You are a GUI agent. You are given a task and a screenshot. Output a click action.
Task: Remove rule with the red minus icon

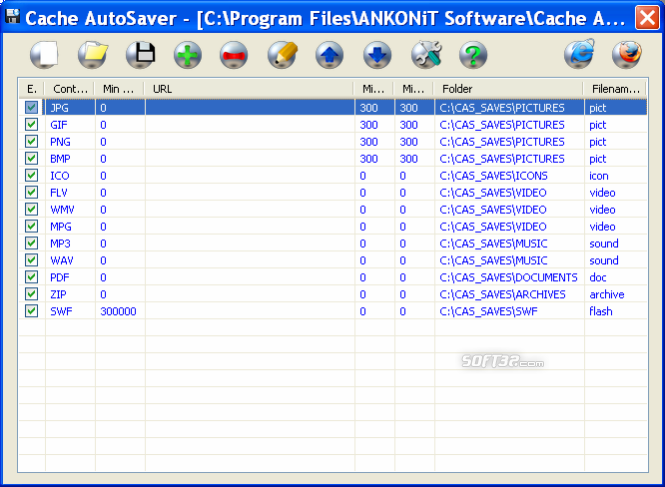point(234,55)
